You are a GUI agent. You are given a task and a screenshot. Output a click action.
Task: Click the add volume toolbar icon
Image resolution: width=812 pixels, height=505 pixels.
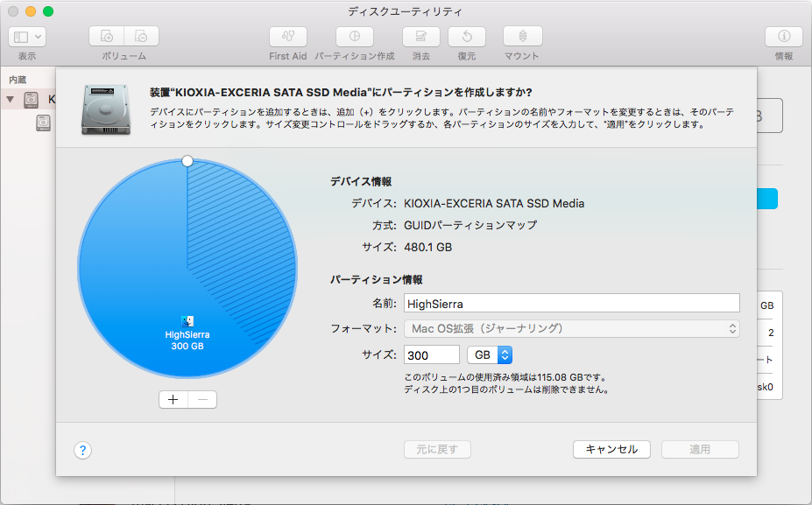(x=107, y=36)
